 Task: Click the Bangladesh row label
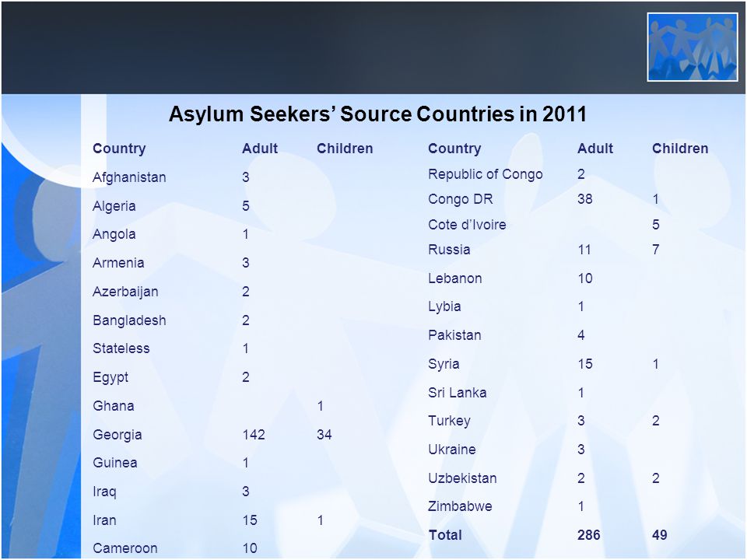tap(130, 320)
